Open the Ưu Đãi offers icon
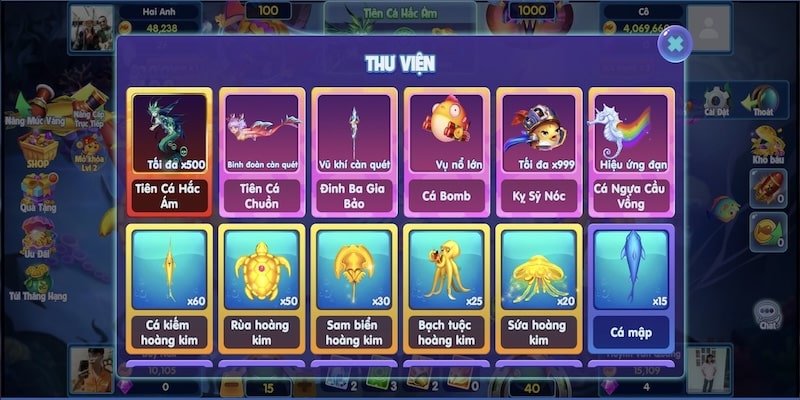This screenshot has height=400, width=800. 38,237
